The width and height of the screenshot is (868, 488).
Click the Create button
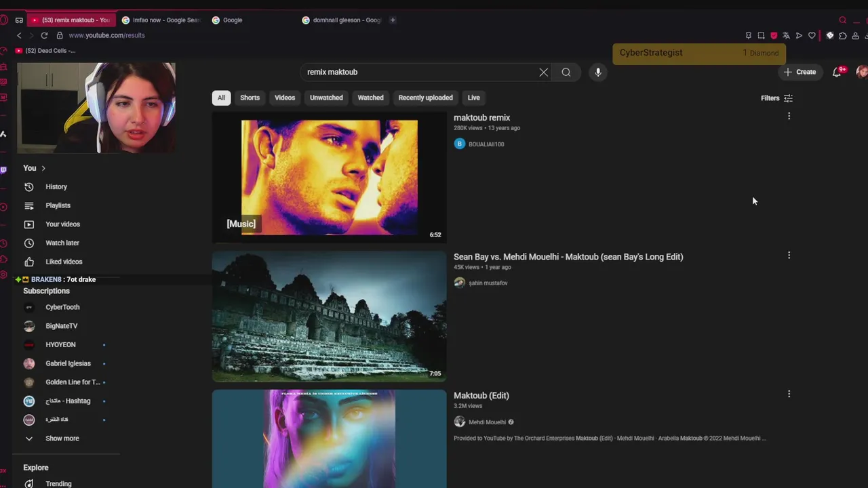coord(800,72)
